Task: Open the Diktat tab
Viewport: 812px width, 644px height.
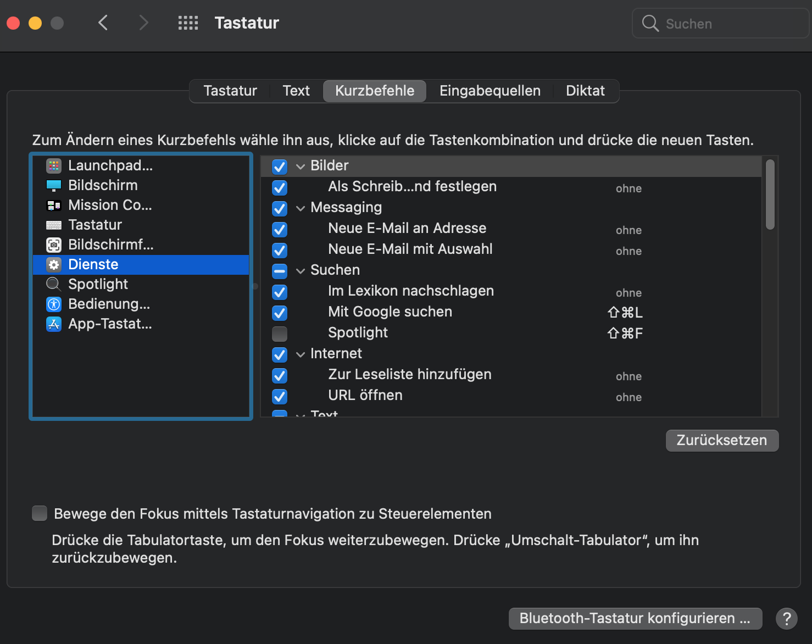Action: point(585,91)
